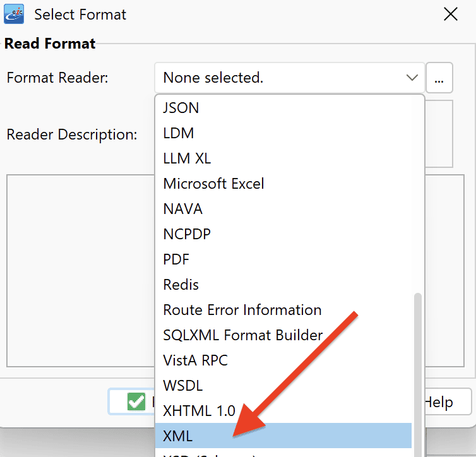This screenshot has width=476, height=457.
Task: Select Route Error Information entry
Action: (283, 310)
